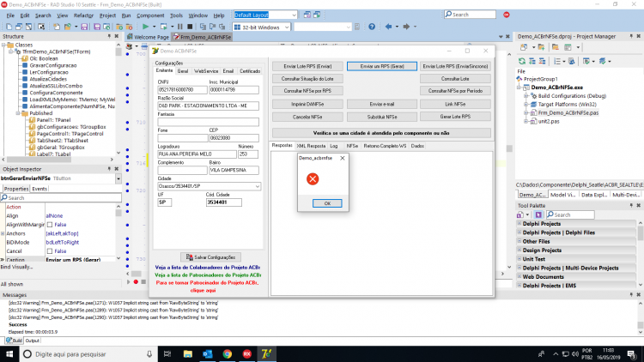This screenshot has height=362, width=644.
Task: Click the Refresh icon in Project Manager
Action: [522, 61]
